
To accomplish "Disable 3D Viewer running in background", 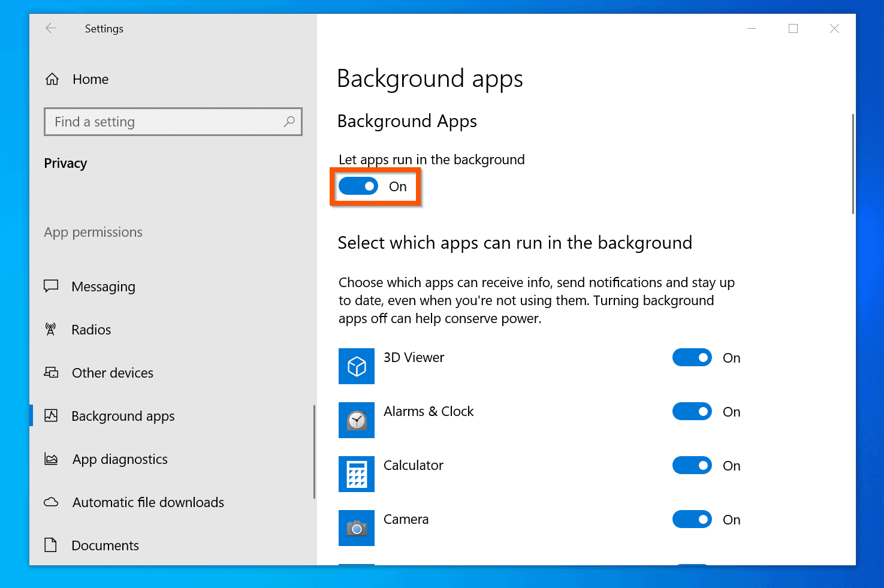I will tap(692, 357).
